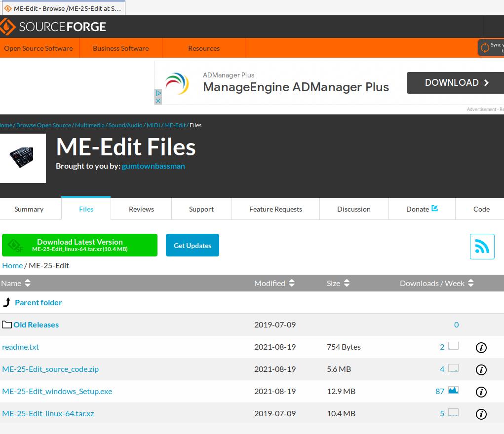
Task: Click Download Latest Version button
Action: 79,245
